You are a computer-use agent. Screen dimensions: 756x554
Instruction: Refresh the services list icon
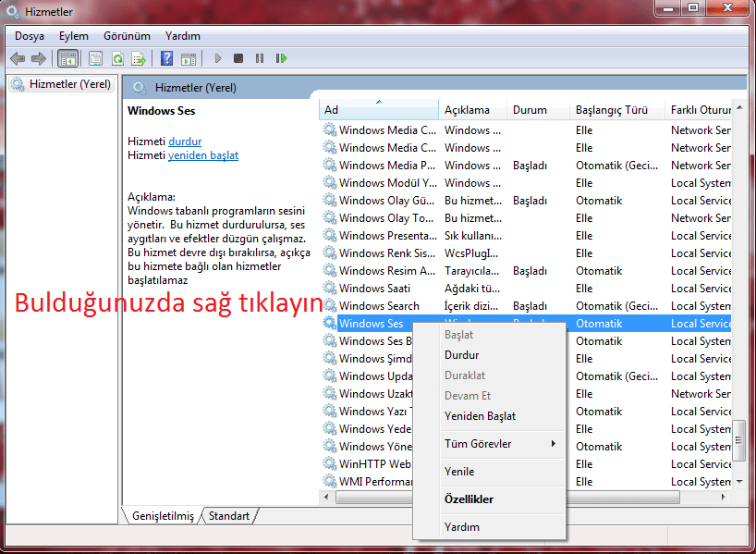(x=117, y=59)
